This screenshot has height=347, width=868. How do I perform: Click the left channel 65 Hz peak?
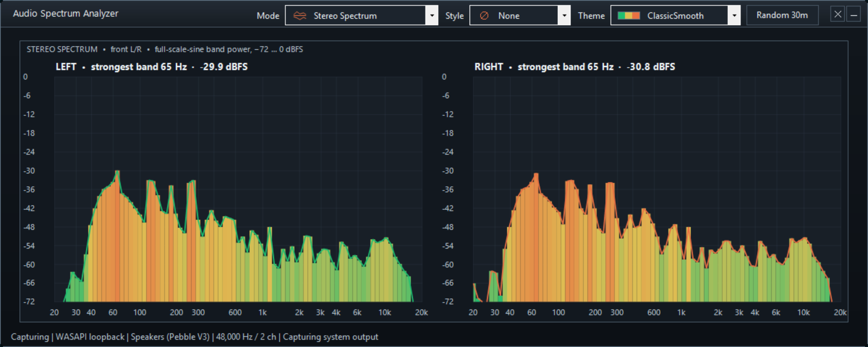(x=117, y=172)
